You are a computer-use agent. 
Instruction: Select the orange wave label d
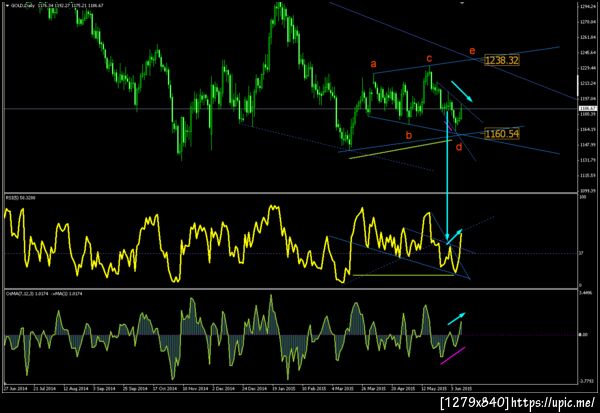[459, 146]
